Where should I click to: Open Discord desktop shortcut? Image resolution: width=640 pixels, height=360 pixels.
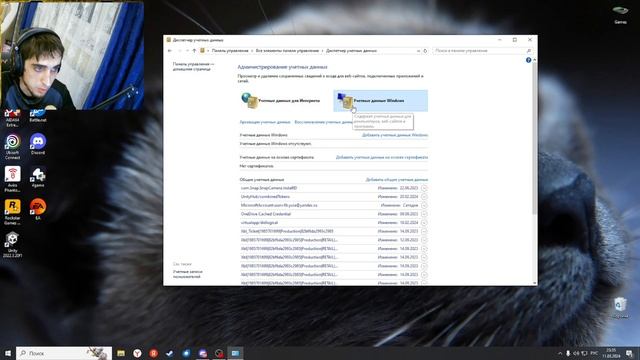38,144
